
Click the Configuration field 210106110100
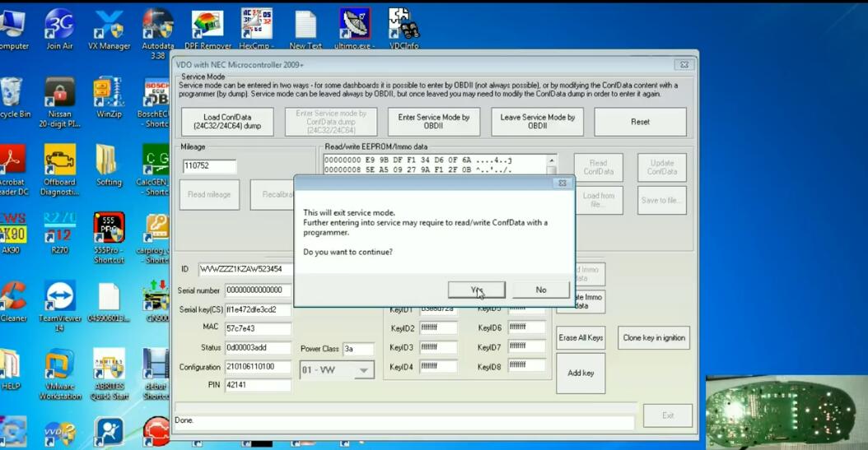click(258, 367)
